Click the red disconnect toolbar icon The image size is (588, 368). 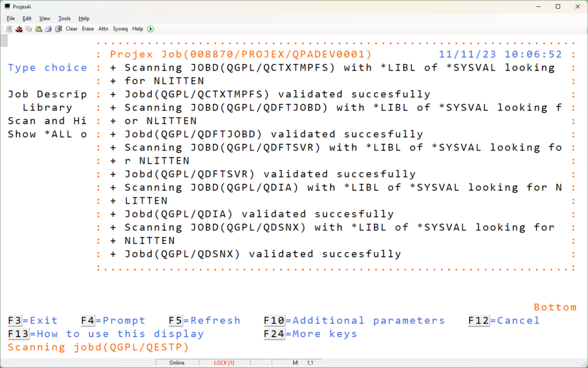(19, 29)
